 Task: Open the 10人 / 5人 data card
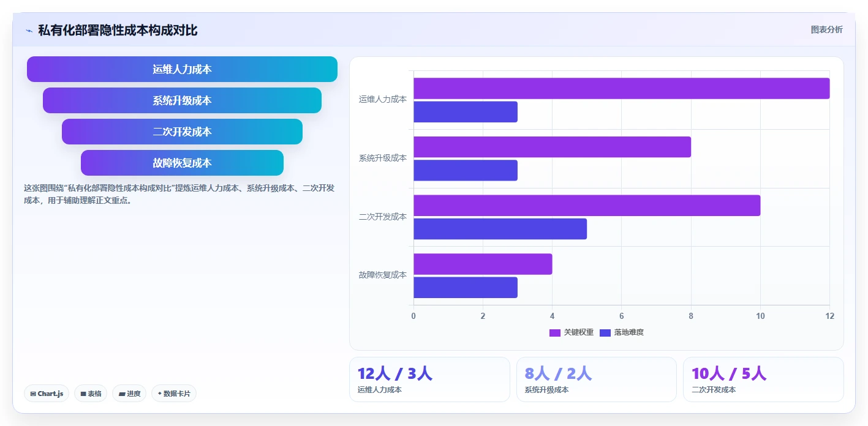click(763, 379)
